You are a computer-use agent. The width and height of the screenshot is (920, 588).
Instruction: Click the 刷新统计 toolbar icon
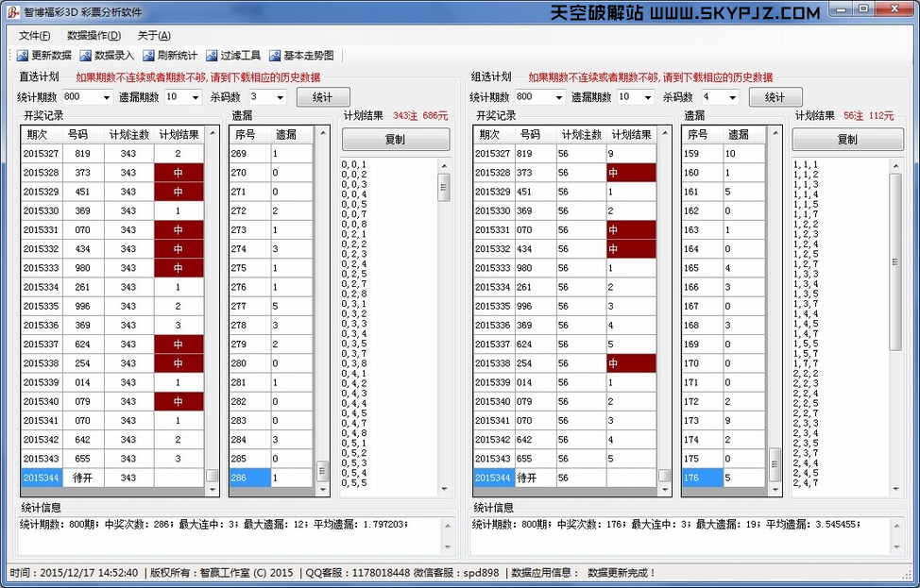(149, 56)
